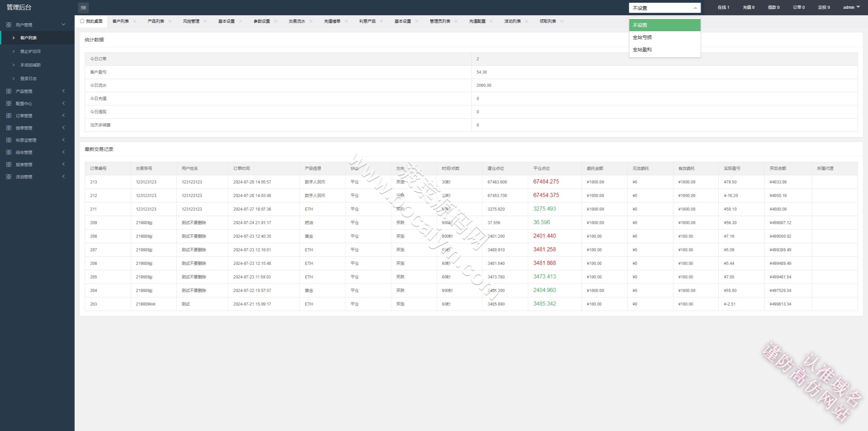
Task: Expand the 综合管理 menu chevron
Action: [x=63, y=152]
